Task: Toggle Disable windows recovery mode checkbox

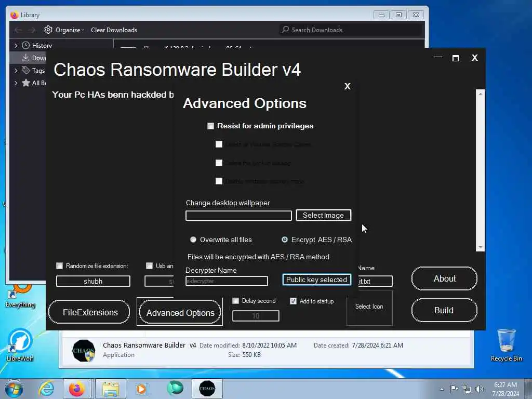Action: coord(219,181)
